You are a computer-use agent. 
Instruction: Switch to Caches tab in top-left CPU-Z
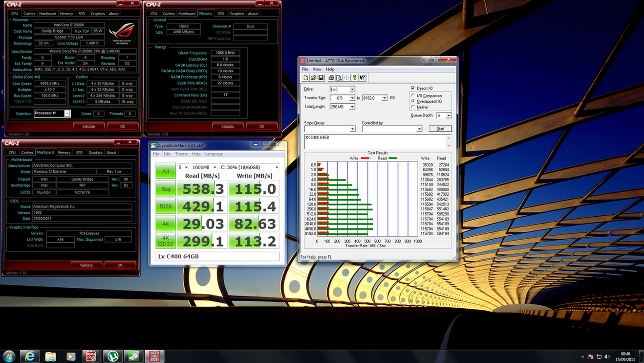click(x=29, y=14)
